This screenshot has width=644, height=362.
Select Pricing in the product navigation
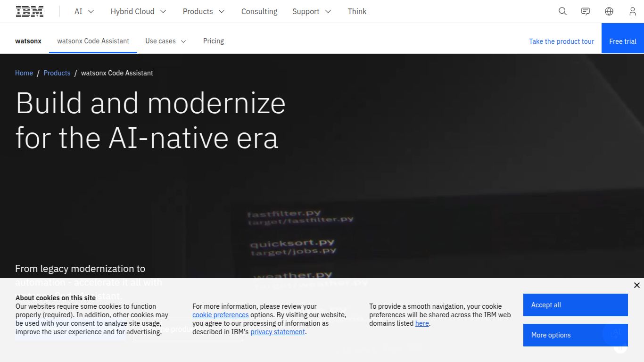coord(213,41)
